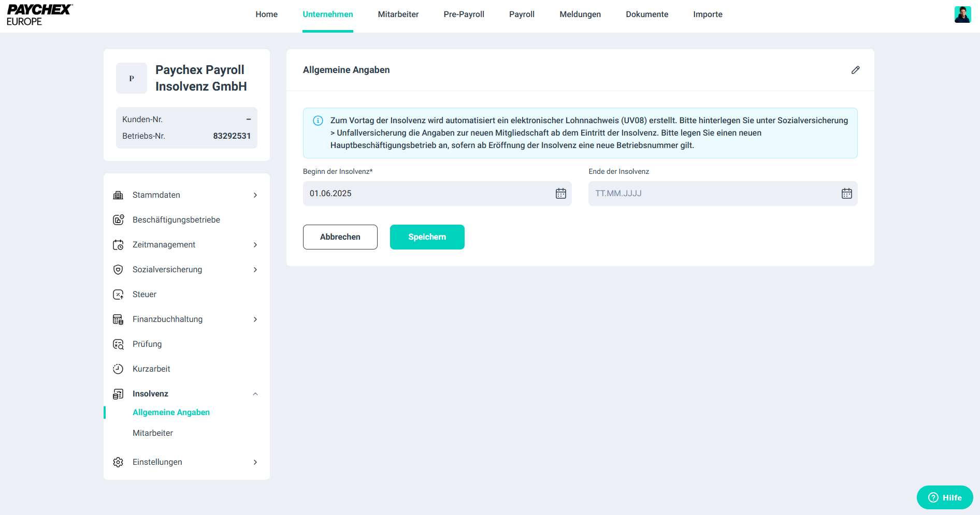This screenshot has width=980, height=515.
Task: Collapse the Insolvenz section
Action: [x=255, y=394]
